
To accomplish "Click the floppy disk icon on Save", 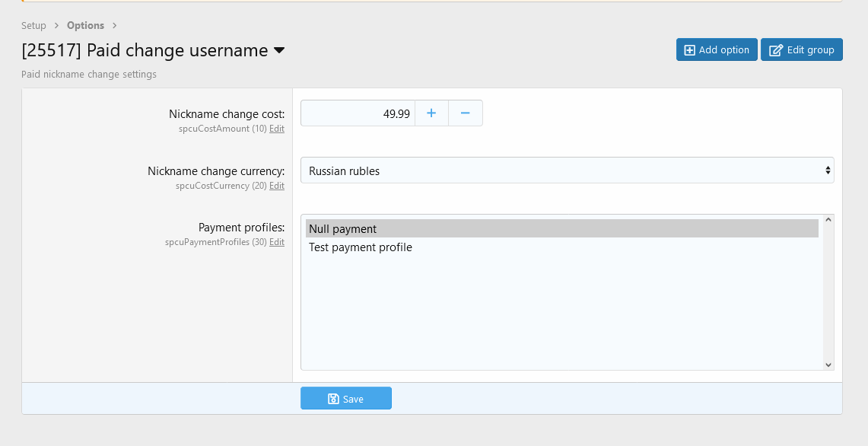I will point(333,399).
